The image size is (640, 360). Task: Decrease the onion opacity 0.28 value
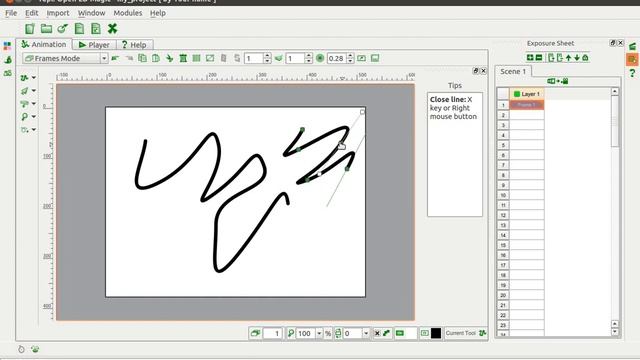point(350,61)
